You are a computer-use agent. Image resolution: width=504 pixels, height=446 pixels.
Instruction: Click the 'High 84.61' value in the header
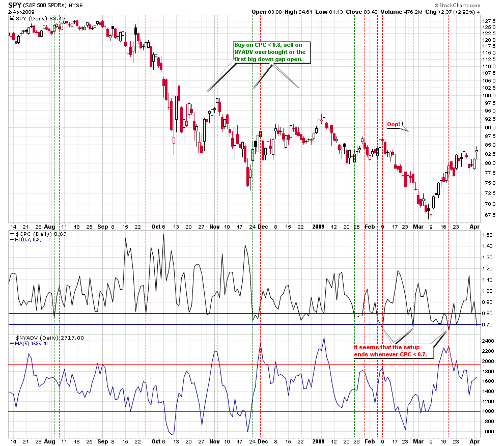pyautogui.click(x=298, y=12)
